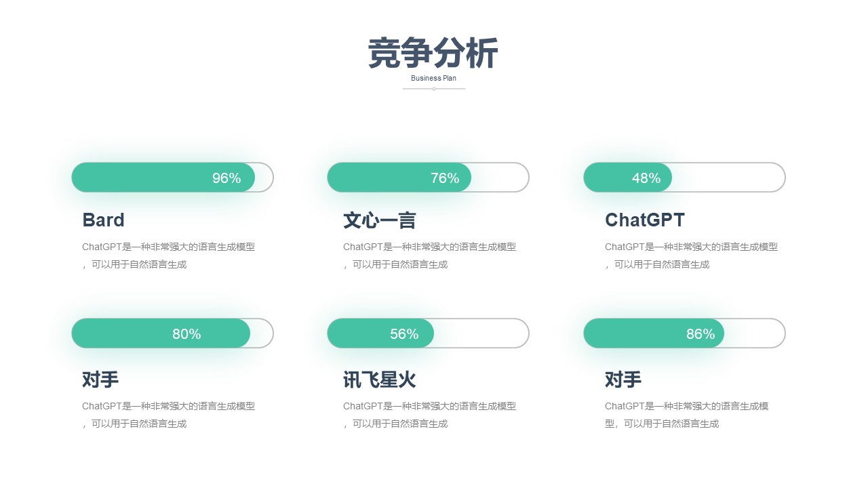The image size is (868, 488).
Task: Click the 对手 heading under 86% bar
Action: click(x=623, y=380)
